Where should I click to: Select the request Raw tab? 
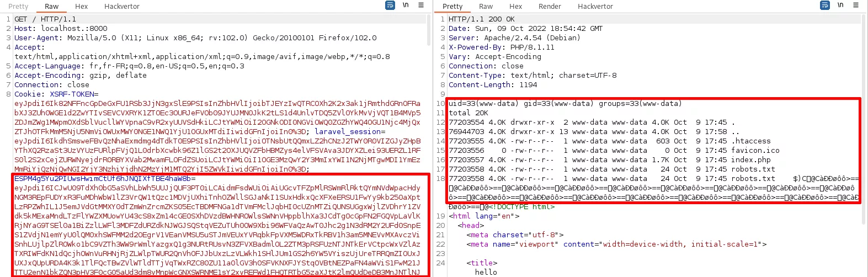pos(52,7)
